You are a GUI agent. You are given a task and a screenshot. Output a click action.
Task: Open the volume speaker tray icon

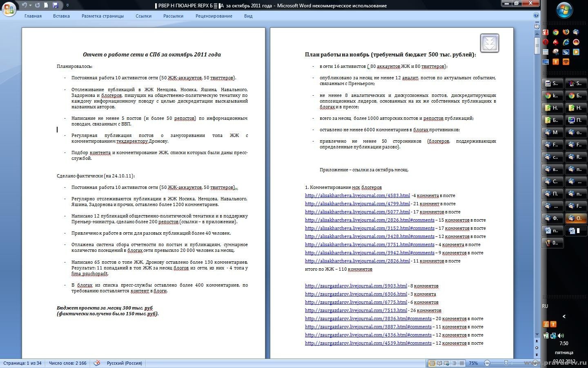(x=561, y=336)
